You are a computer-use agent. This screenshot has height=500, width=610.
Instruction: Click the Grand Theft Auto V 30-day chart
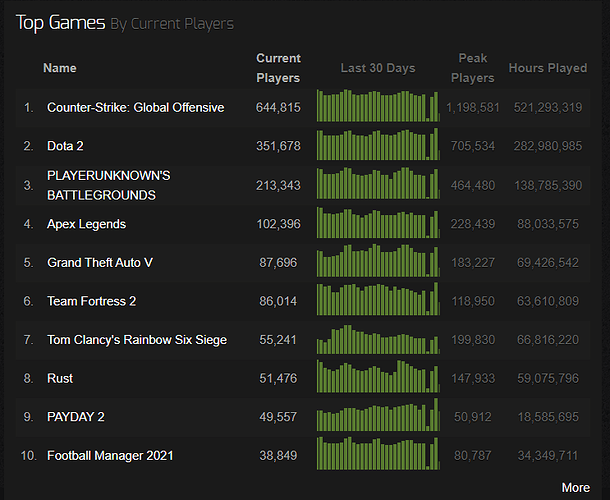coord(378,260)
